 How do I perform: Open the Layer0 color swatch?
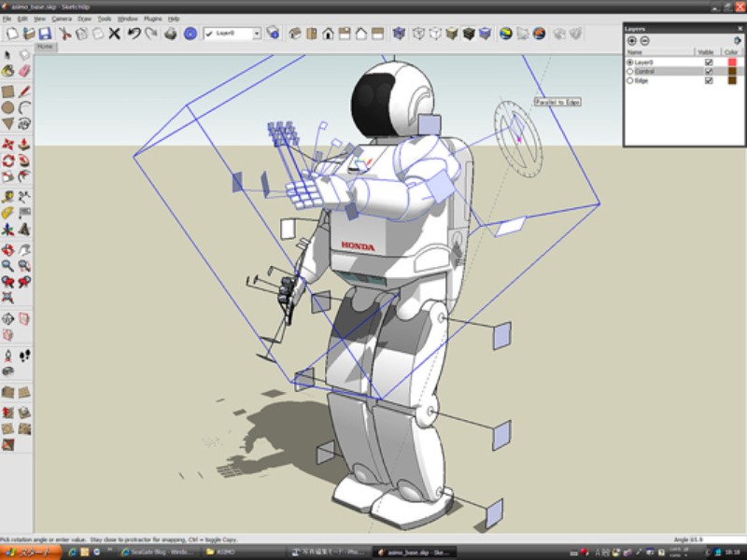pyautogui.click(x=732, y=63)
